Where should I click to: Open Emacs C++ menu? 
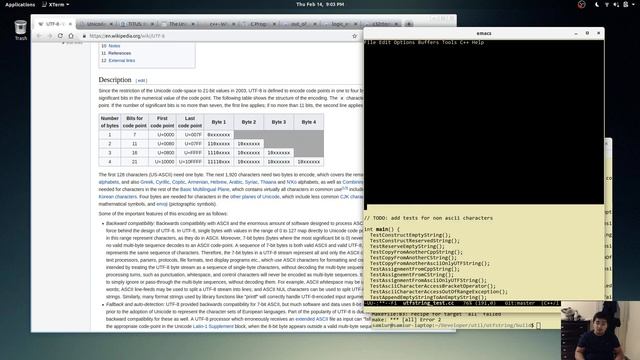point(464,42)
